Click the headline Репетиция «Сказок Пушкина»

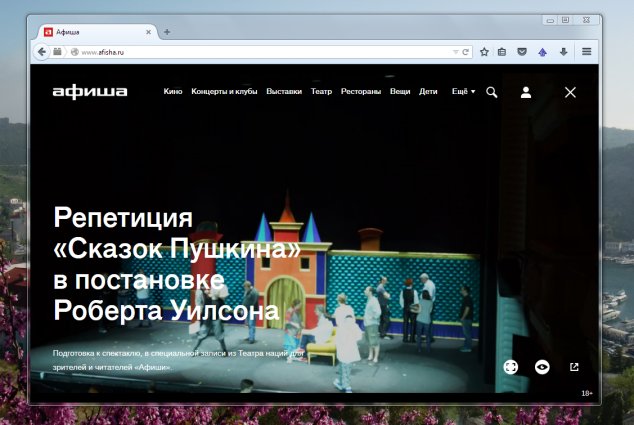[178, 233]
